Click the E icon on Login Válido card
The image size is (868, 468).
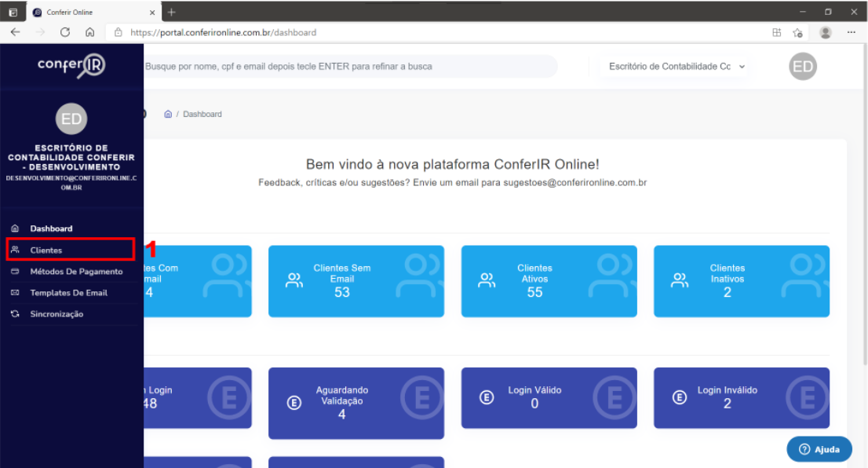[x=487, y=397]
